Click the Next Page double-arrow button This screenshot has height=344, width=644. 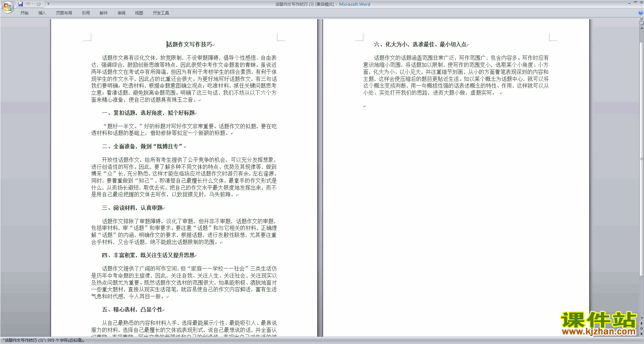point(641,334)
